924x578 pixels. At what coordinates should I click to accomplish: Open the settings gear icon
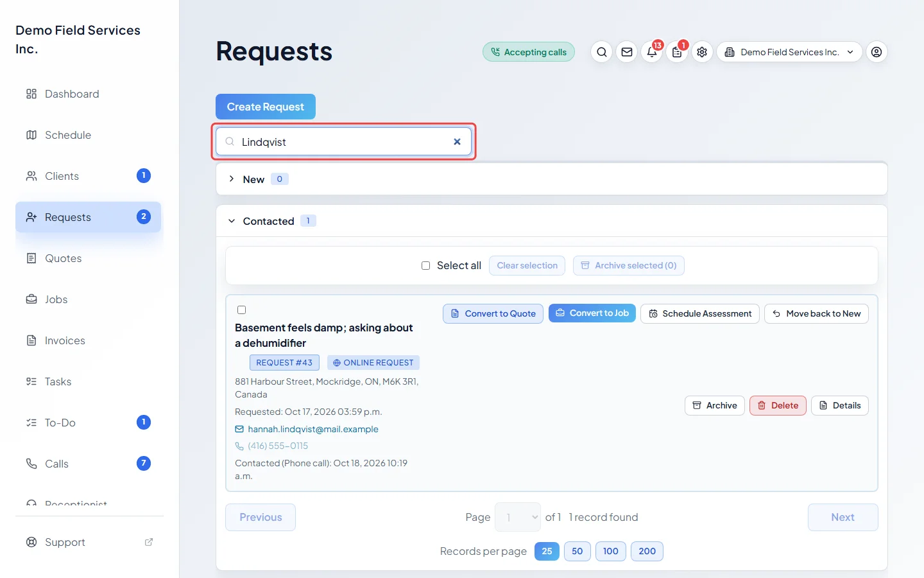pyautogui.click(x=702, y=52)
